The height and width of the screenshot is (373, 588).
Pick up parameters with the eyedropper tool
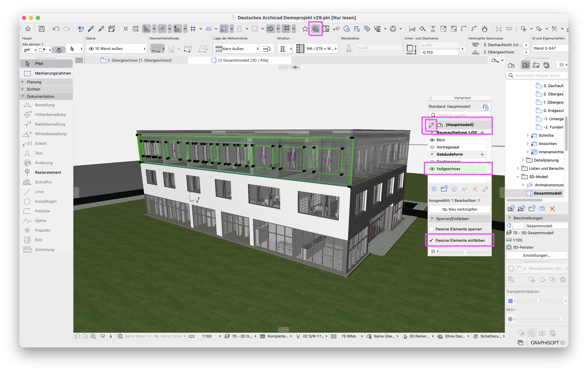tap(91, 29)
